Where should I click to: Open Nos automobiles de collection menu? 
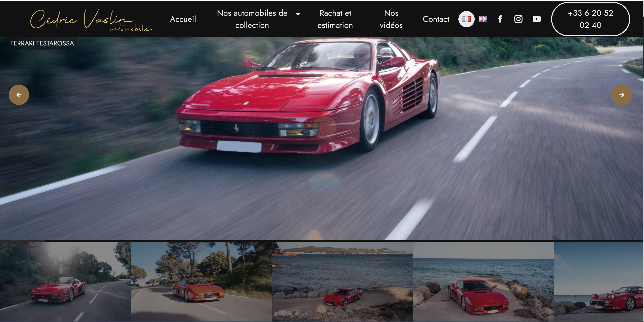pyautogui.click(x=252, y=19)
